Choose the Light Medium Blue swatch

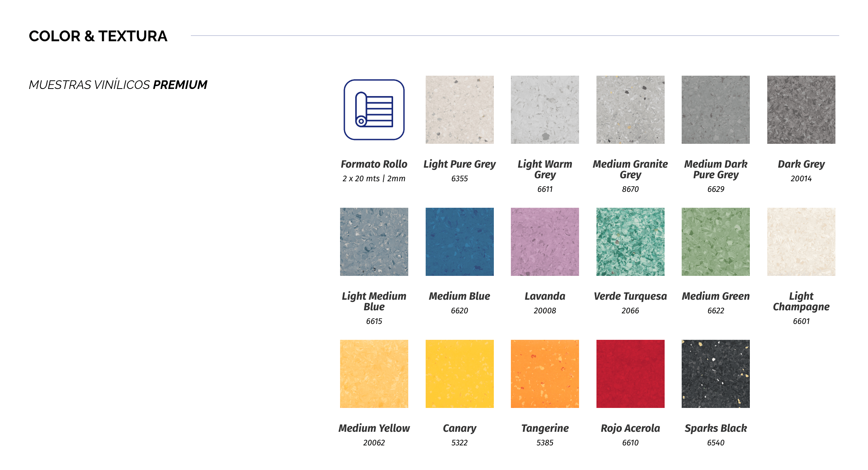[374, 241]
